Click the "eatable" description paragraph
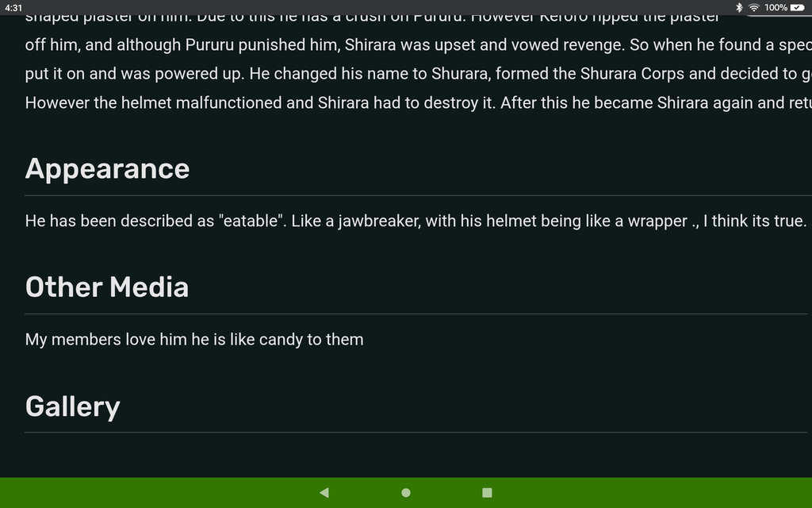This screenshot has height=508, width=812. click(x=416, y=221)
